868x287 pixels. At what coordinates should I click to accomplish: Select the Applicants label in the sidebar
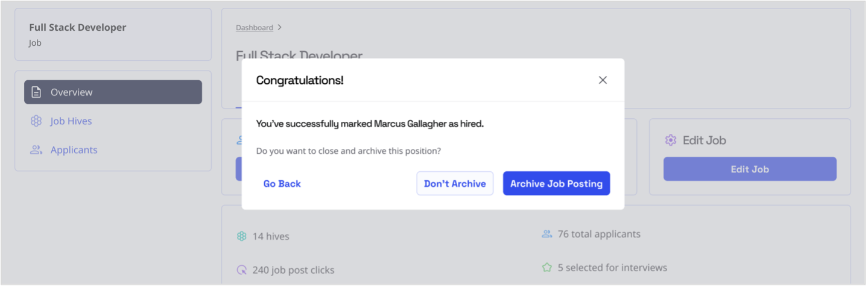pyautogui.click(x=74, y=150)
